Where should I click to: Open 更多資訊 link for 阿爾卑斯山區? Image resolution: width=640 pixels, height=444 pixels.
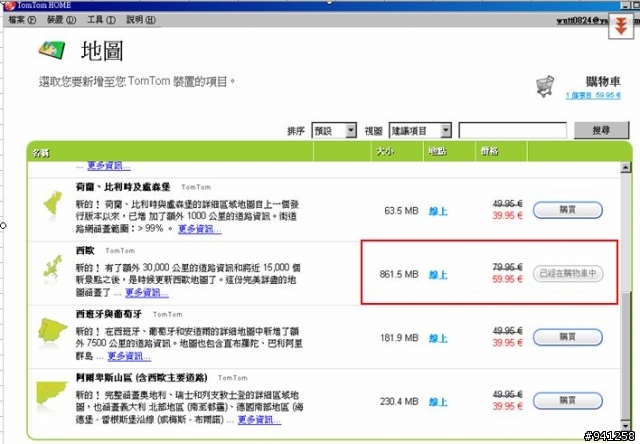point(259,420)
